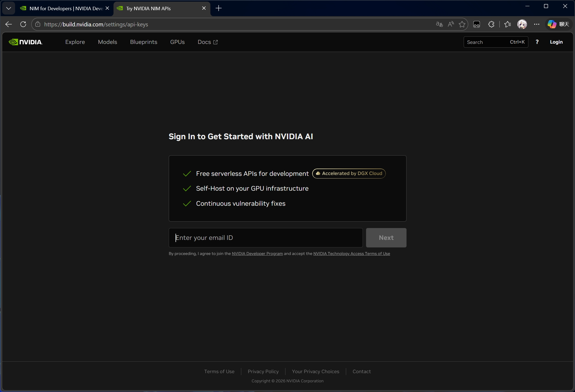Click inside the email ID field
This screenshot has height=392, width=575.
click(266, 237)
